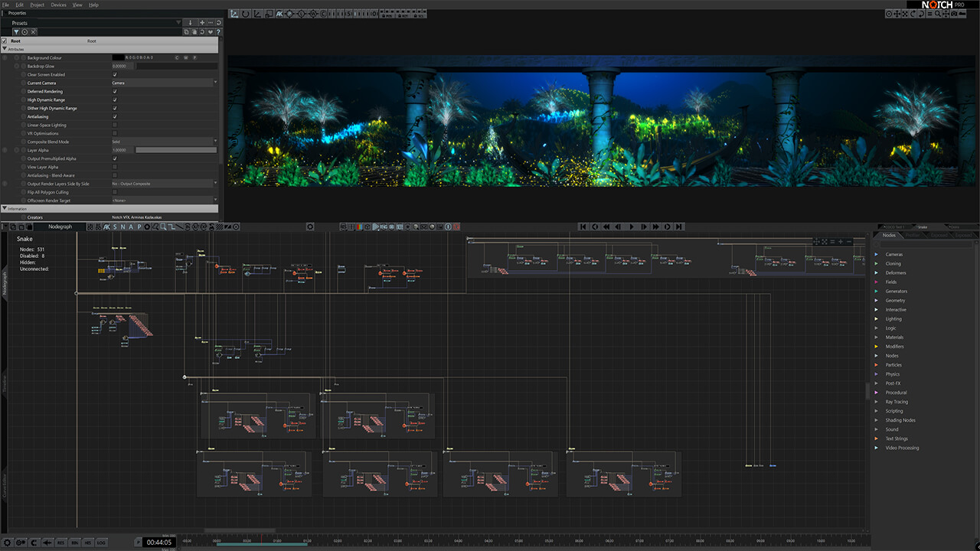Open the Current Camera dropdown
Screen dimensions: 980x551
coord(165,83)
